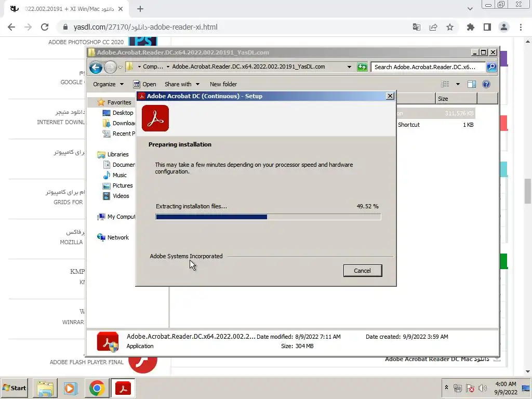Bookmark this page with star
This screenshot has width=532, height=399.
[x=450, y=27]
